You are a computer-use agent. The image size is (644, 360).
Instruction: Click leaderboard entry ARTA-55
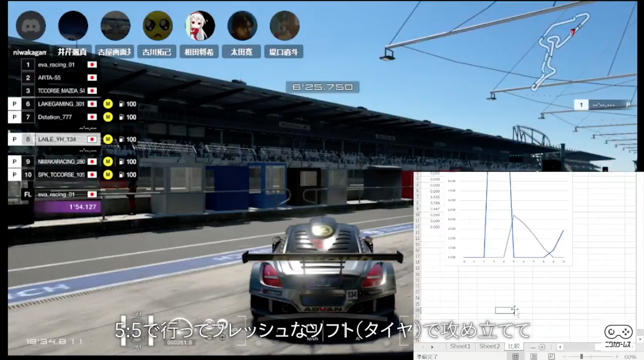(60, 78)
